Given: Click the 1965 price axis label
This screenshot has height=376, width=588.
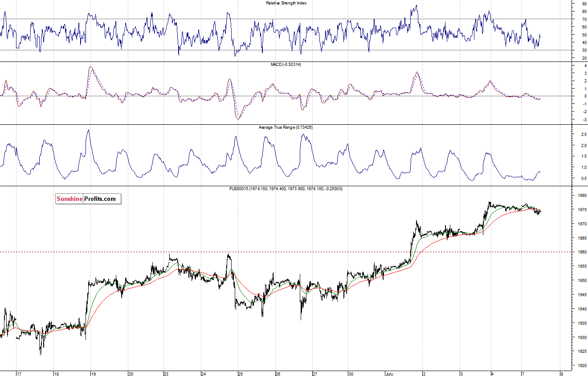Looking at the screenshot, I should click(582, 238).
